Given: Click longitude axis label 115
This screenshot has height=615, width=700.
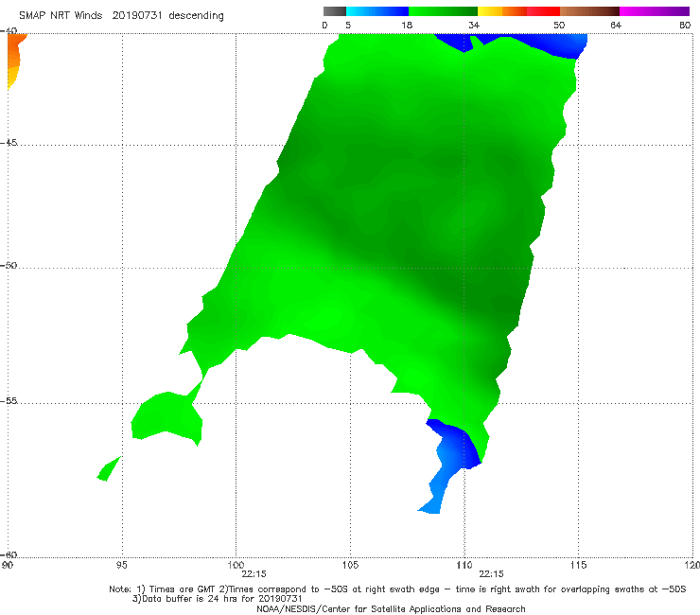Looking at the screenshot, I should tap(579, 566).
